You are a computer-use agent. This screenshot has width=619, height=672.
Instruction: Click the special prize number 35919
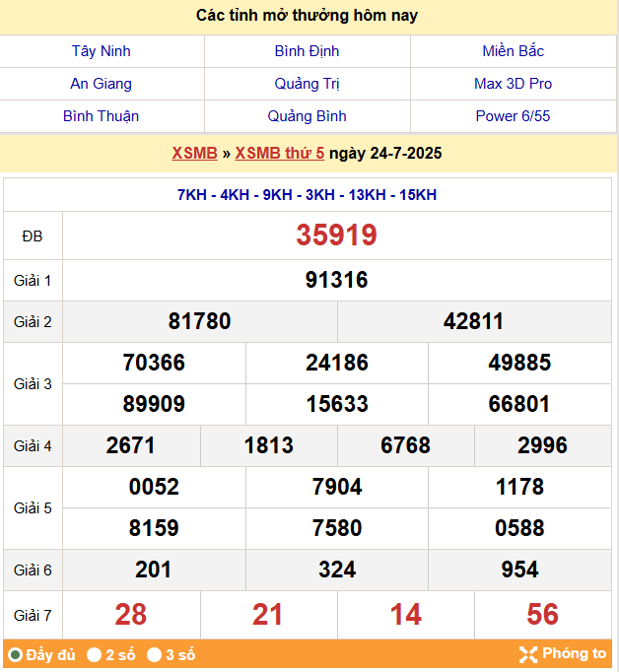pyautogui.click(x=336, y=235)
